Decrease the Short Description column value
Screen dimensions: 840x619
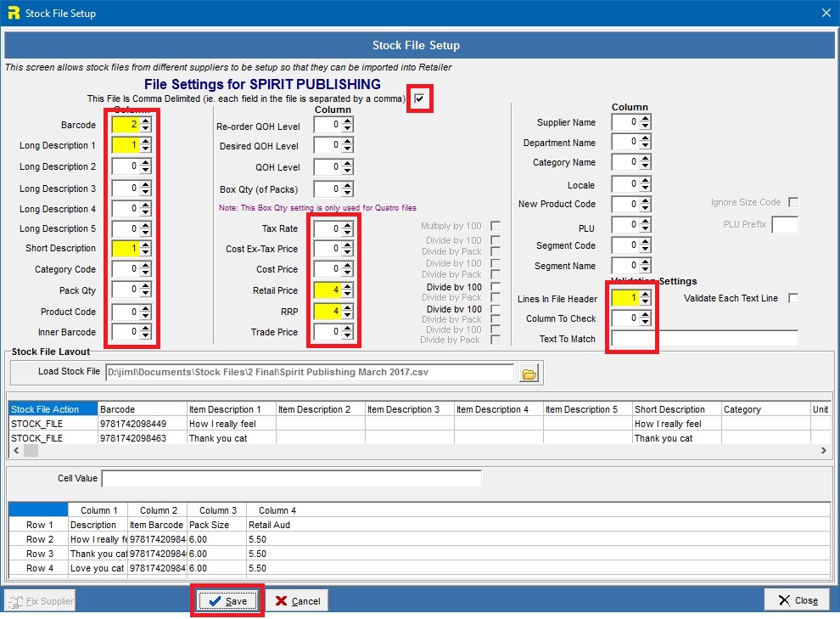(x=146, y=252)
